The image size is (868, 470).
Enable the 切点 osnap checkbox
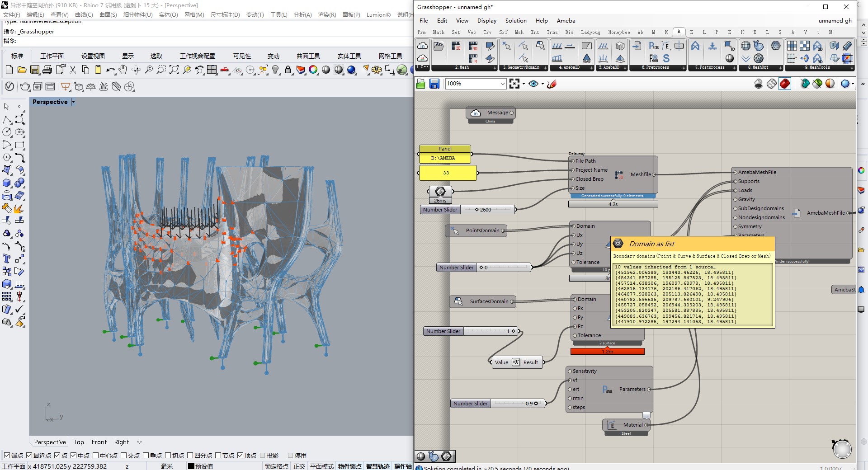168,455
